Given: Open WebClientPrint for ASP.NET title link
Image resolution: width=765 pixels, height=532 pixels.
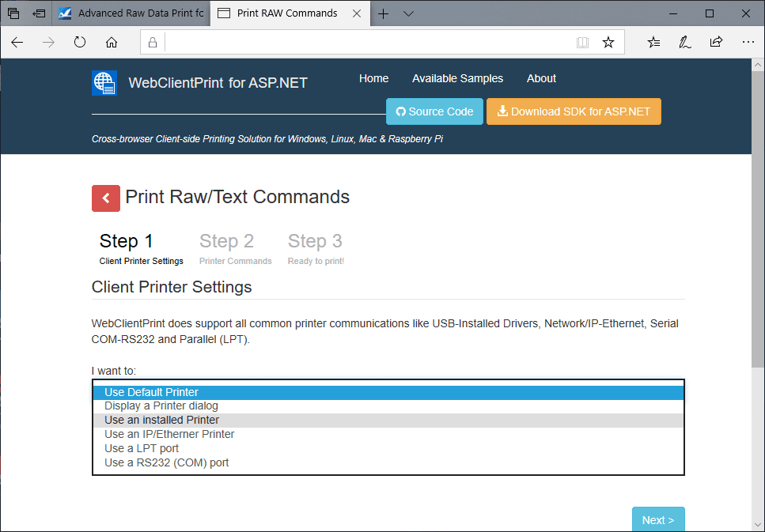Looking at the screenshot, I should click(218, 83).
